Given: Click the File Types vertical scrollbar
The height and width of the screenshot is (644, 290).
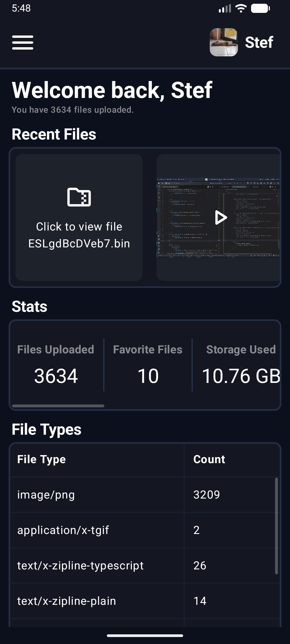Looking at the screenshot, I should point(276,526).
